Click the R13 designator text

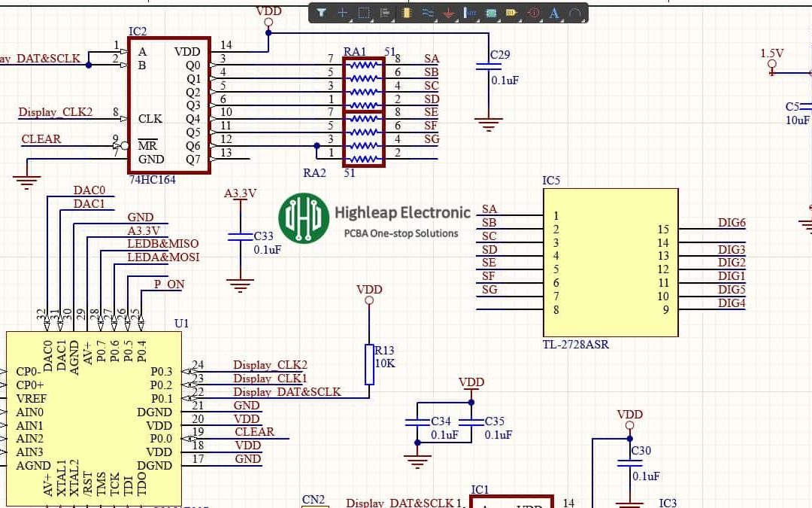(x=384, y=351)
